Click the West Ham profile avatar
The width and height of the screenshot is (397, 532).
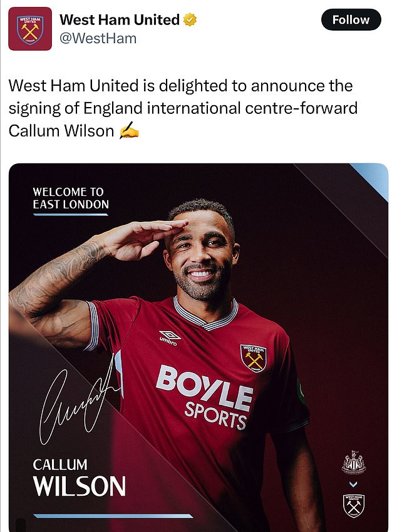(x=30, y=29)
